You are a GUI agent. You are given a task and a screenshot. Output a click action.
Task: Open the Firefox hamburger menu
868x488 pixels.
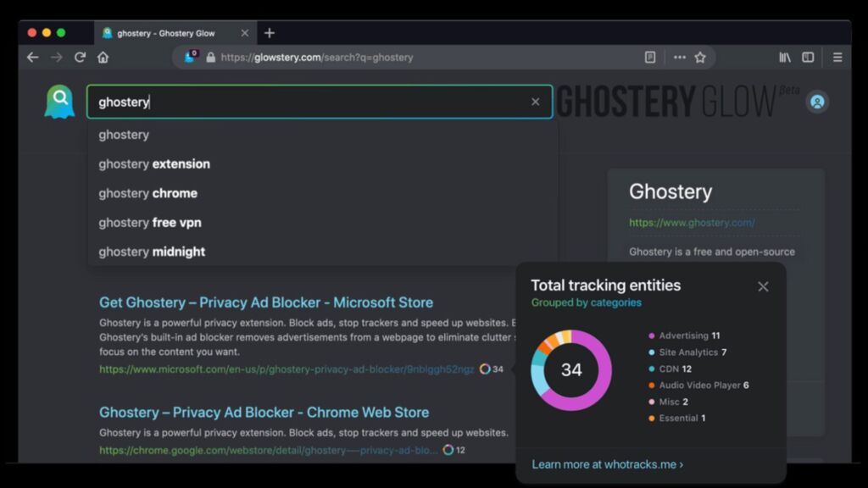point(837,58)
